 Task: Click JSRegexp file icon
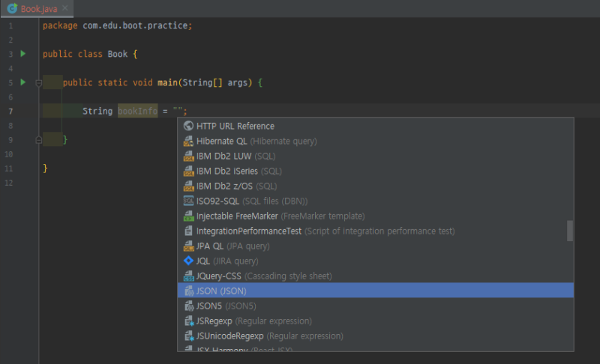coord(189,321)
